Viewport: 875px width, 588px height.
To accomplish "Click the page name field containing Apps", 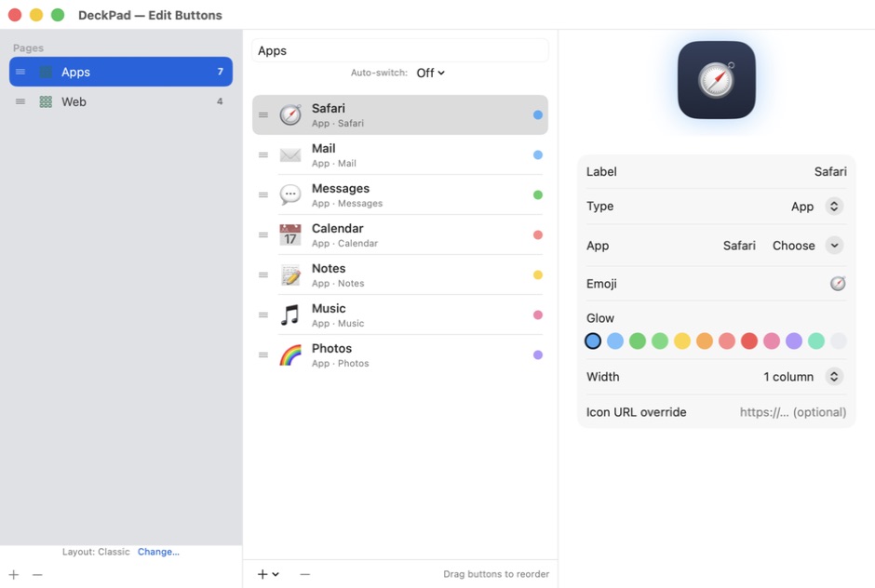I will point(400,50).
